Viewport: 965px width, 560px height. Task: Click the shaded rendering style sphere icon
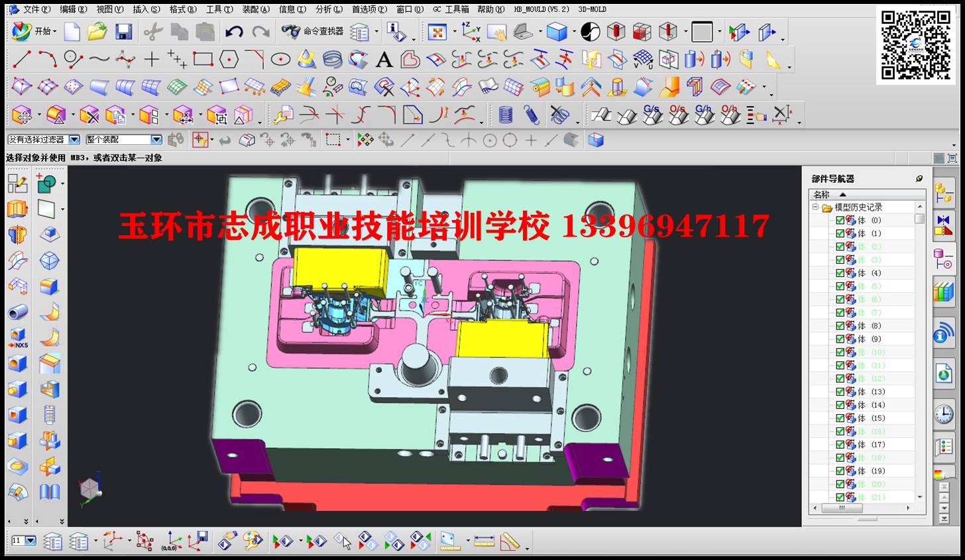(590, 31)
